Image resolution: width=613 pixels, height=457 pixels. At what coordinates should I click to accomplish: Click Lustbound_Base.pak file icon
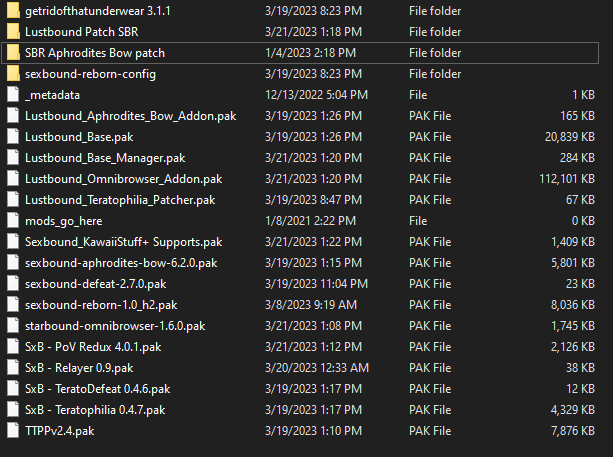pyautogui.click(x=13, y=137)
